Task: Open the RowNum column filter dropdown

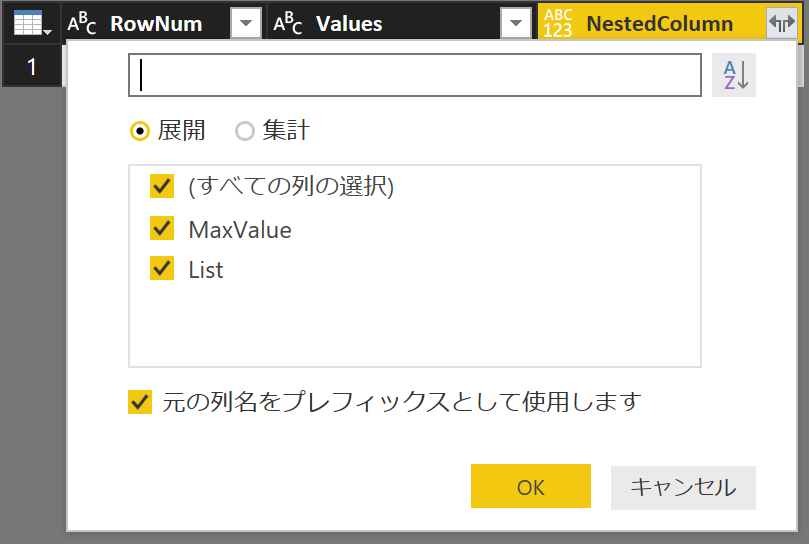Action: tap(246, 23)
